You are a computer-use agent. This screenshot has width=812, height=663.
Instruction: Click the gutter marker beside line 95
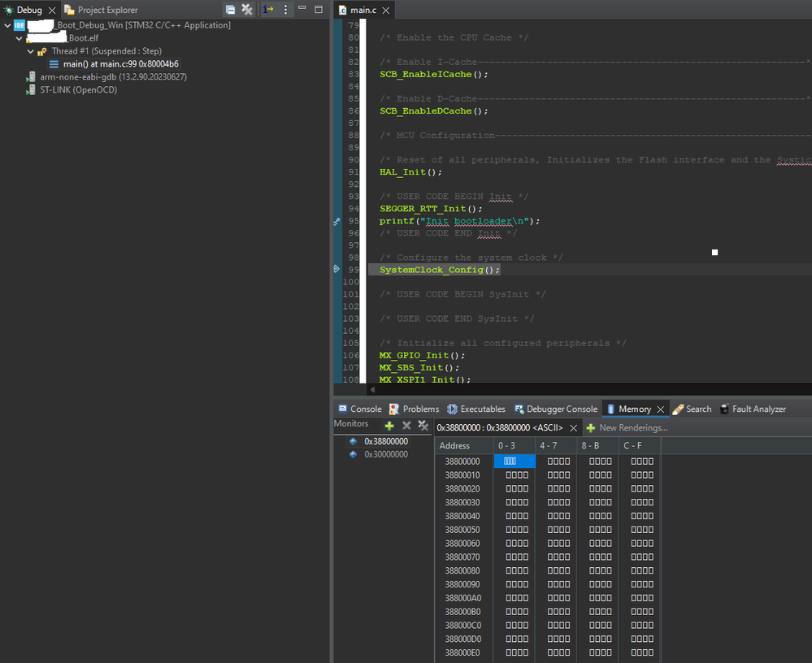[x=337, y=221]
